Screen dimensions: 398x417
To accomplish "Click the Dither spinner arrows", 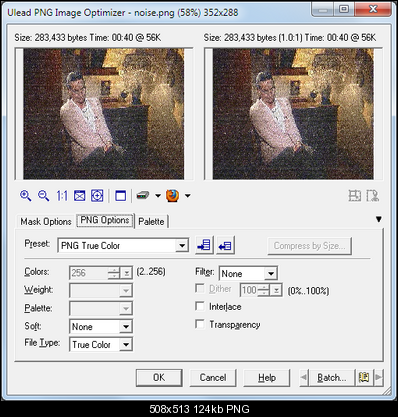I will pos(264,290).
